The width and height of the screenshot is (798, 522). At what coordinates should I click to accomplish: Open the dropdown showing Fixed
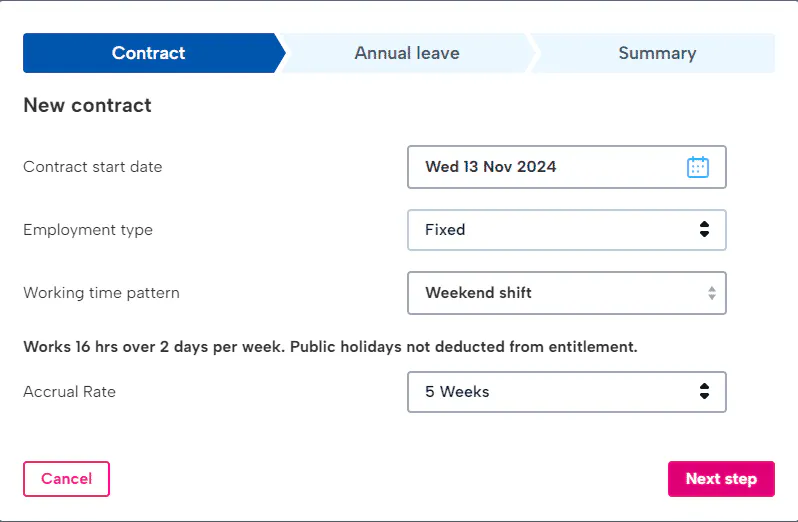click(550, 230)
